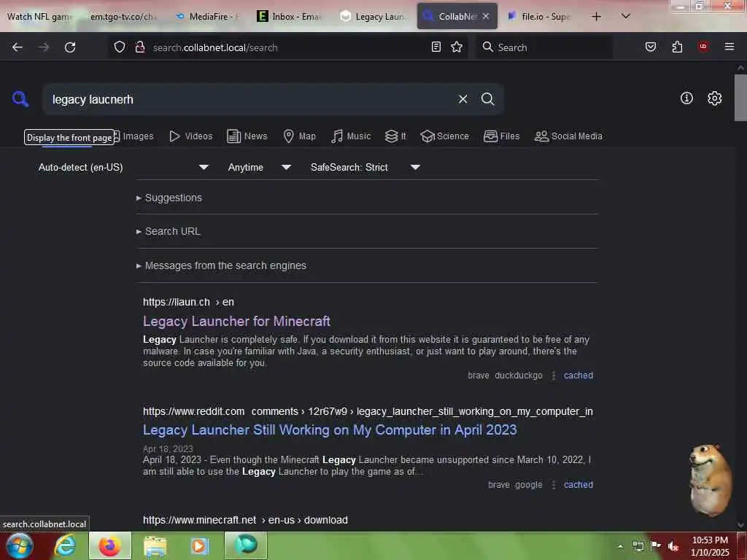The image size is (747, 560).
Task: Clear the search query with X icon
Action: pyautogui.click(x=462, y=99)
